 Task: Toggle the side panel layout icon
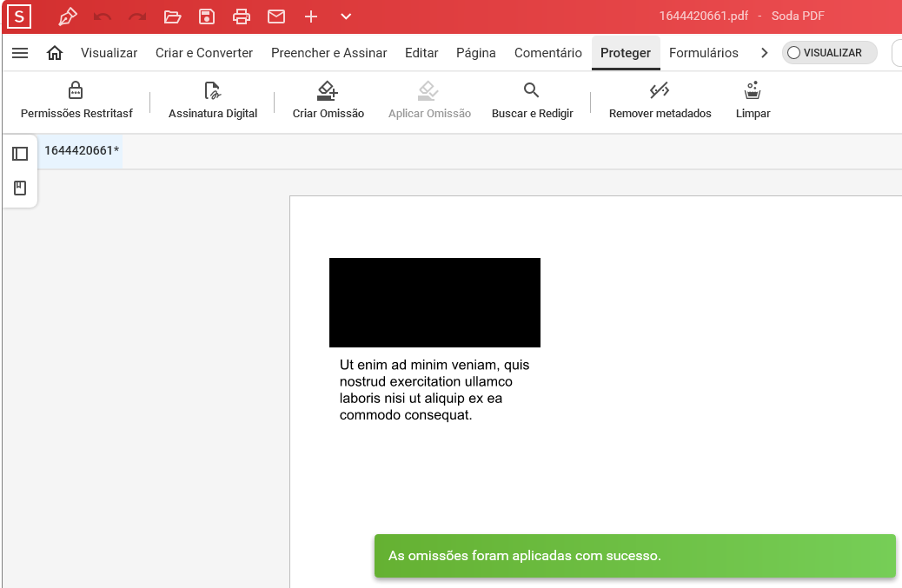pos(20,154)
